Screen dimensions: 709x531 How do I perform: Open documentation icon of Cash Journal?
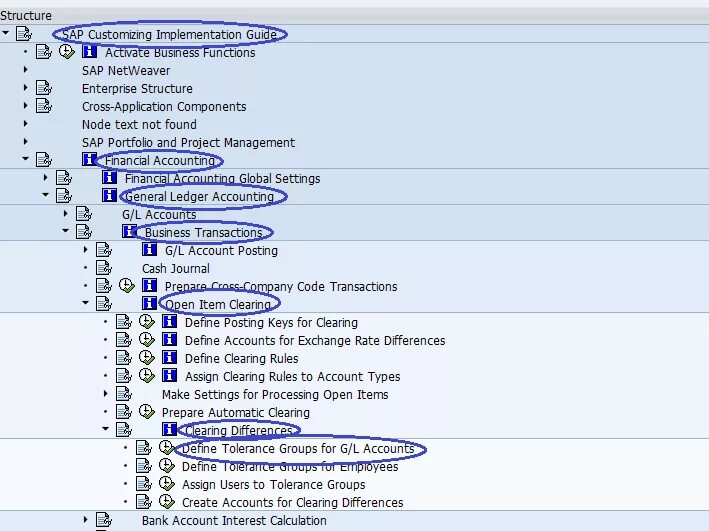pyautogui.click(x=104, y=268)
